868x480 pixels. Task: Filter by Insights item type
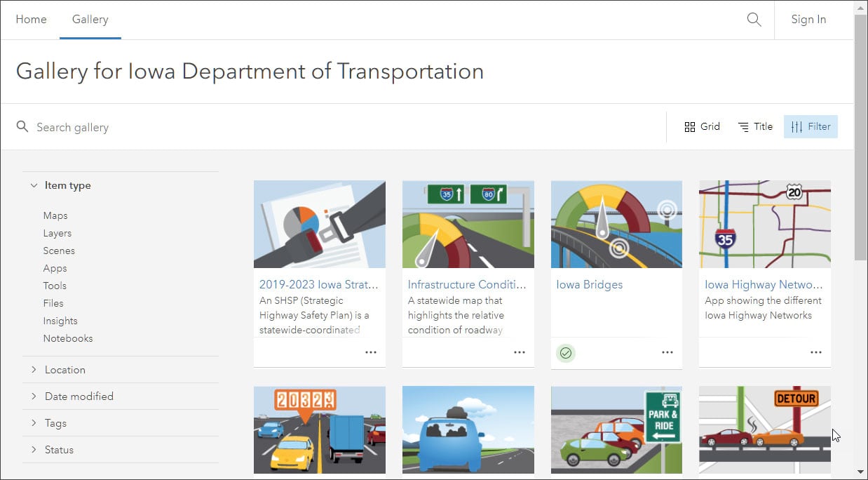60,321
